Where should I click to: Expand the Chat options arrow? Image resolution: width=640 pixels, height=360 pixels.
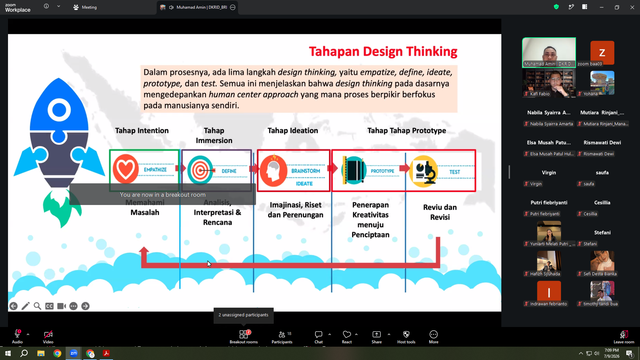[x=329, y=334]
